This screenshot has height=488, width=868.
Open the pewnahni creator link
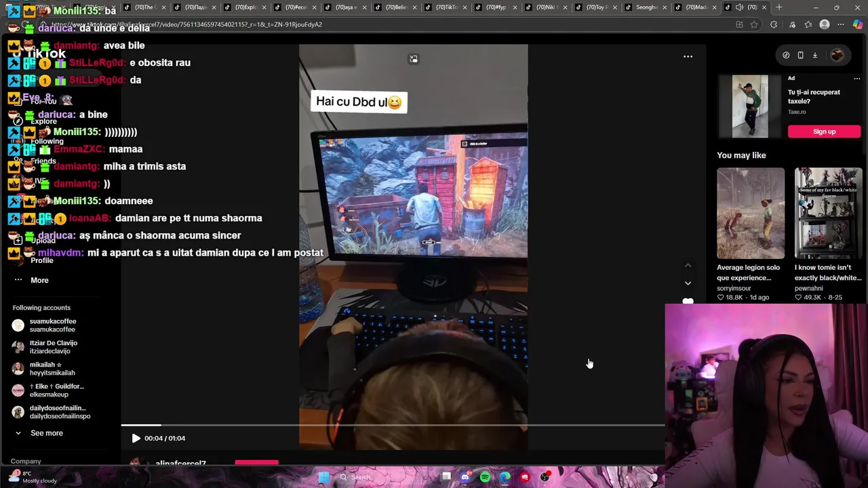pos(808,288)
